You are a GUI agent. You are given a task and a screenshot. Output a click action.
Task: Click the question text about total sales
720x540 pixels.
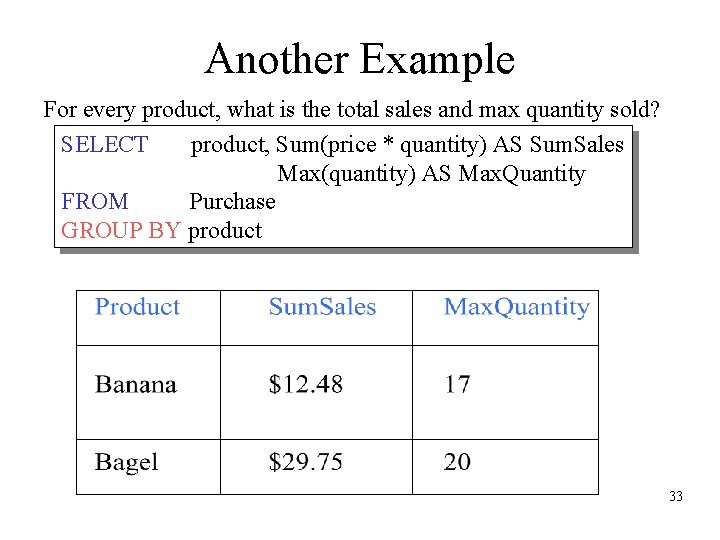coord(351,108)
